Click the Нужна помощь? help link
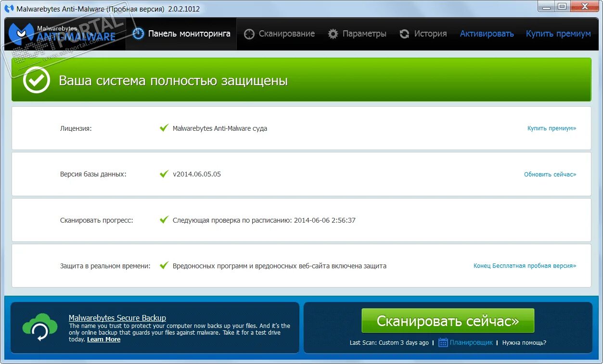This screenshot has width=603, height=364. point(524,343)
